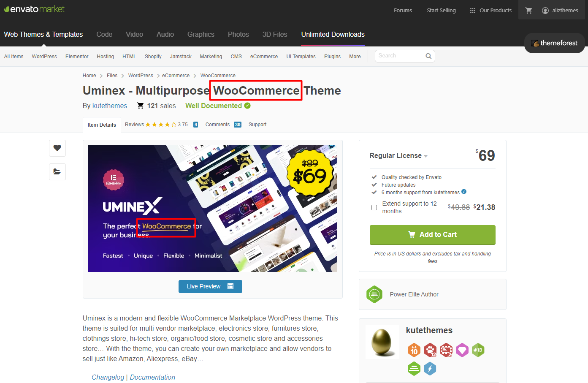
Task: Launch the Live Preview
Action: (210, 286)
